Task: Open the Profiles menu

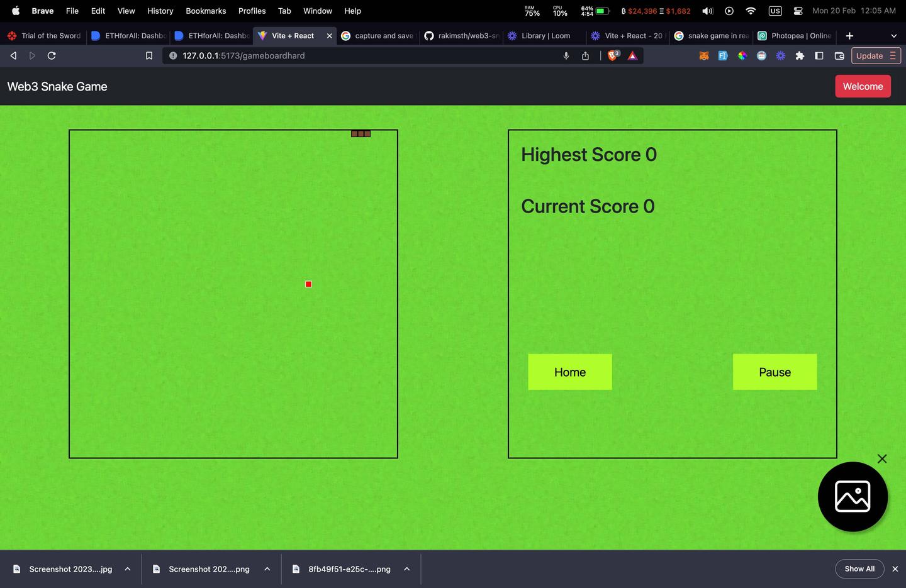Action: [x=252, y=11]
